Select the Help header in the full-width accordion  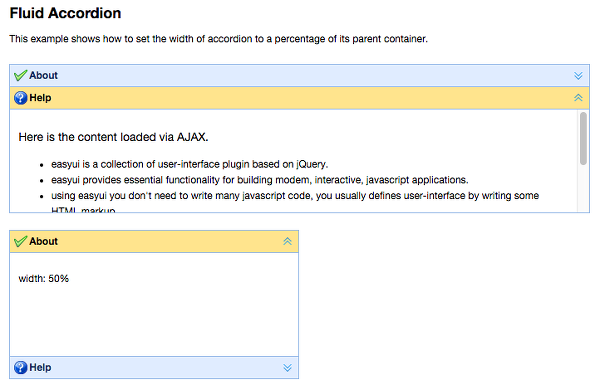299,98
